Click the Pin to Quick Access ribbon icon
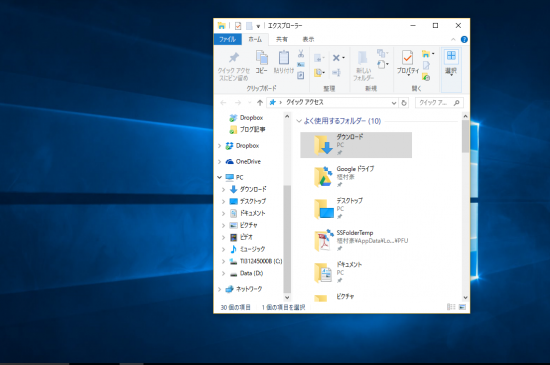The image size is (550, 365). (234, 57)
